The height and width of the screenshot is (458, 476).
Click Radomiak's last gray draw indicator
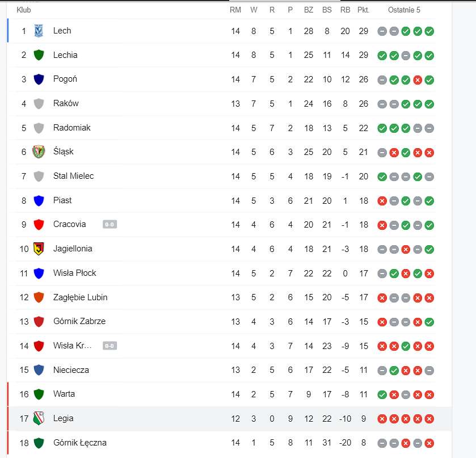pos(429,128)
